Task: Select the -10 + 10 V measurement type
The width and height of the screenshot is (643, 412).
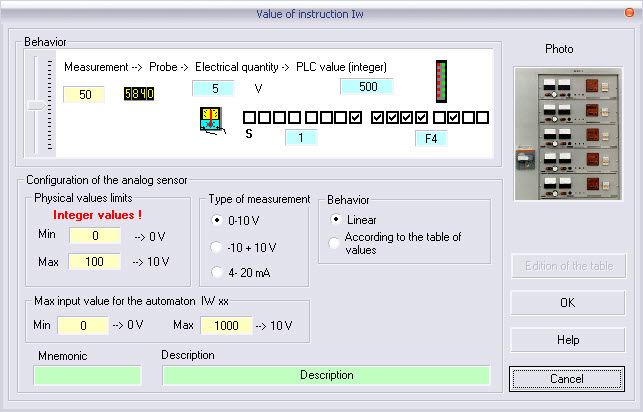Action: point(217,247)
